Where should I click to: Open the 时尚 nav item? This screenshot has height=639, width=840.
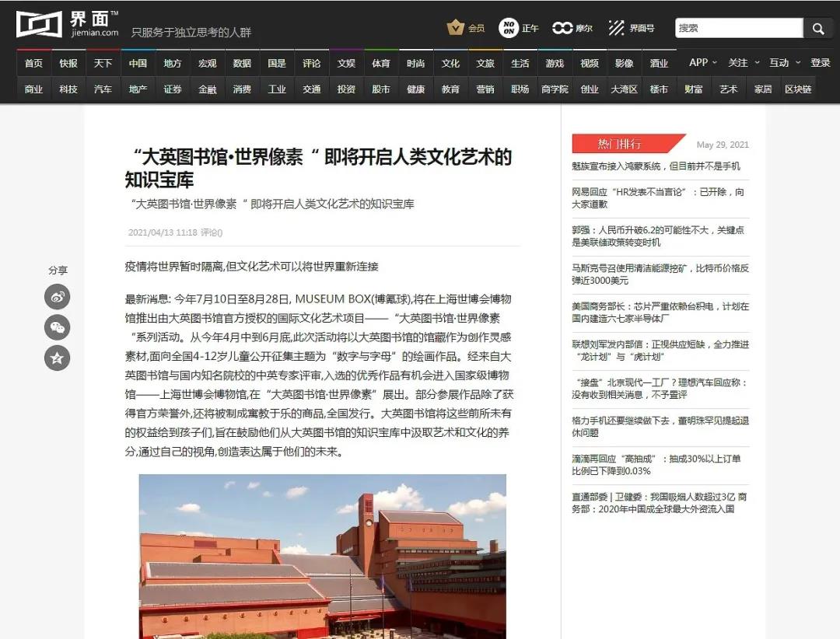415,63
